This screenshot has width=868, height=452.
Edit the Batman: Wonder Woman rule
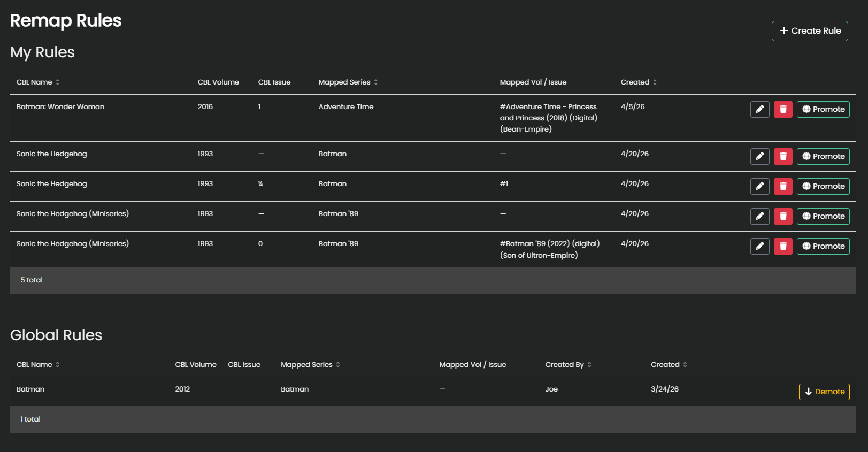coord(760,109)
